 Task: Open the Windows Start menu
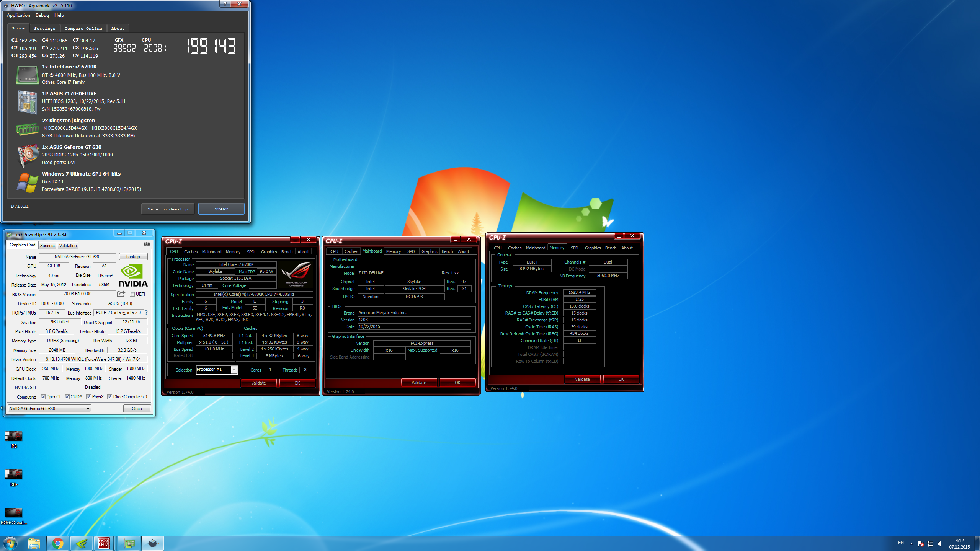[x=10, y=543]
